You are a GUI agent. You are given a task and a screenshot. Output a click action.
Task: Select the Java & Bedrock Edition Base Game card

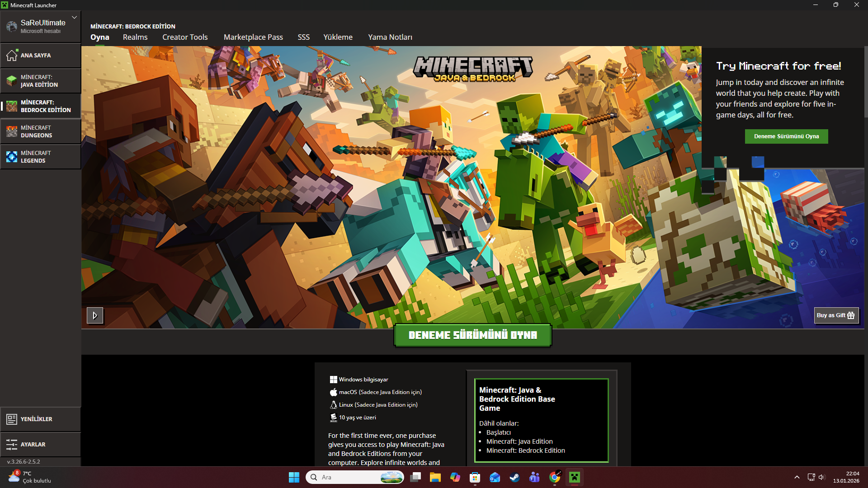point(542,420)
